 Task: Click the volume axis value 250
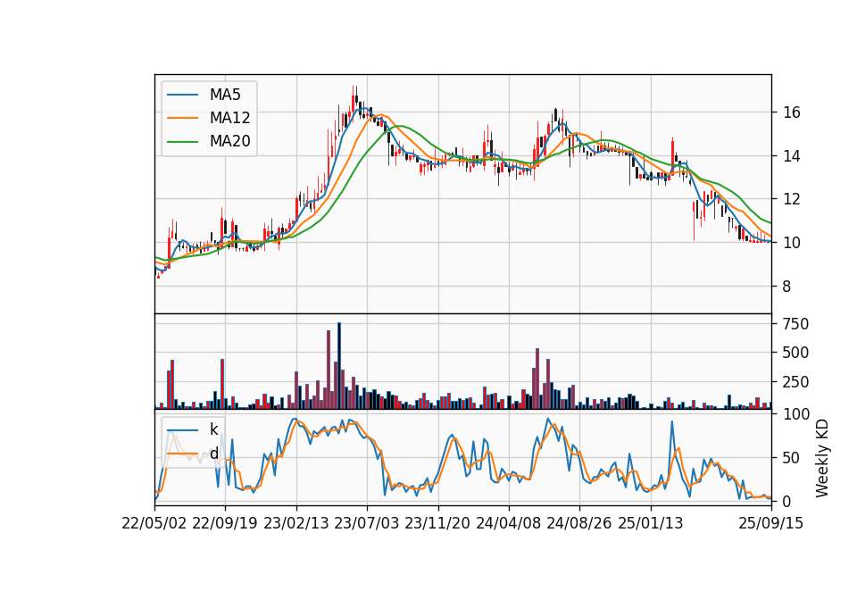click(x=795, y=382)
